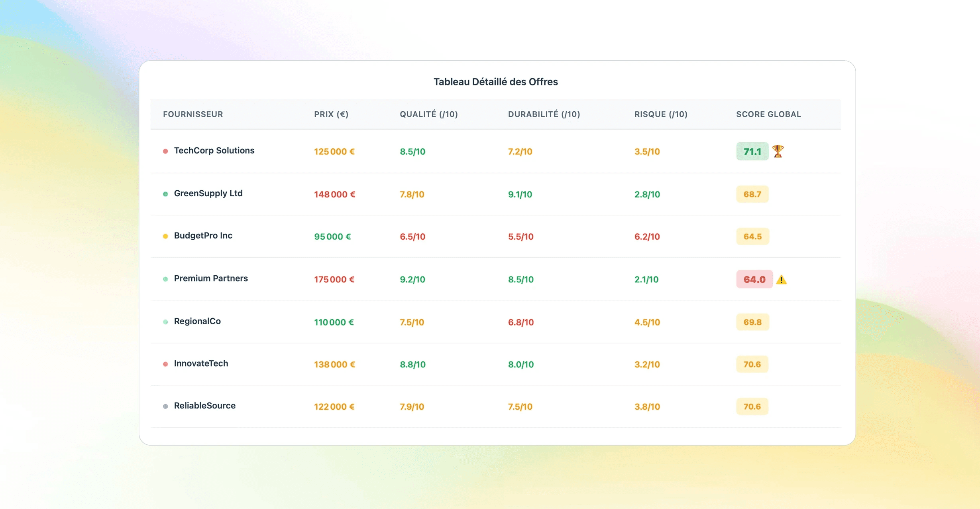Click the gray dot before ReliableSource
The height and width of the screenshot is (509, 980).
pos(165,406)
